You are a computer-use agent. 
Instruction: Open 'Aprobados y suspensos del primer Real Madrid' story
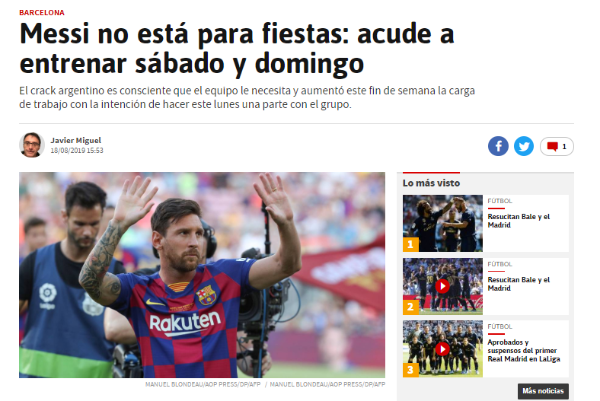click(523, 350)
